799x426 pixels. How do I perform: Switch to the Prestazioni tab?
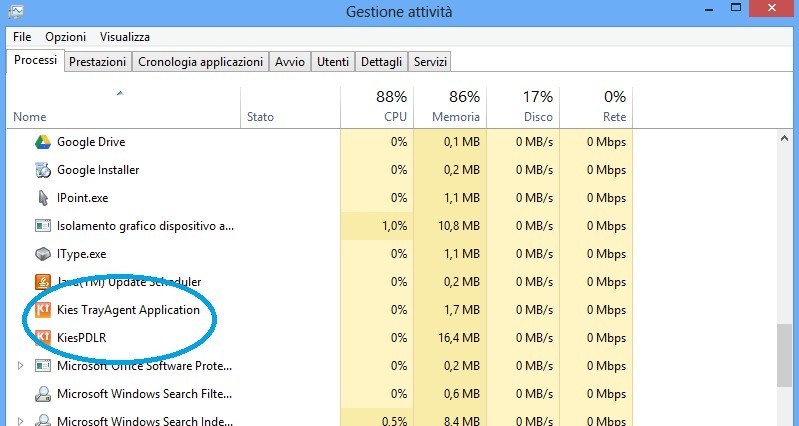(x=97, y=62)
